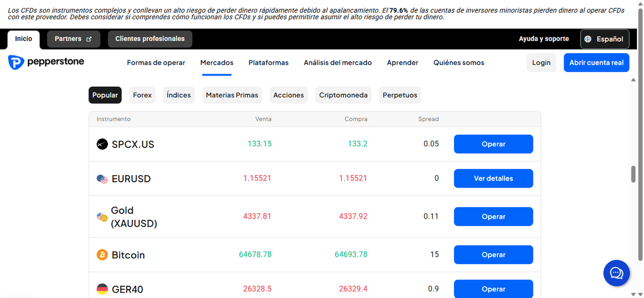Click the Bitcoin spread value 15

click(435, 255)
